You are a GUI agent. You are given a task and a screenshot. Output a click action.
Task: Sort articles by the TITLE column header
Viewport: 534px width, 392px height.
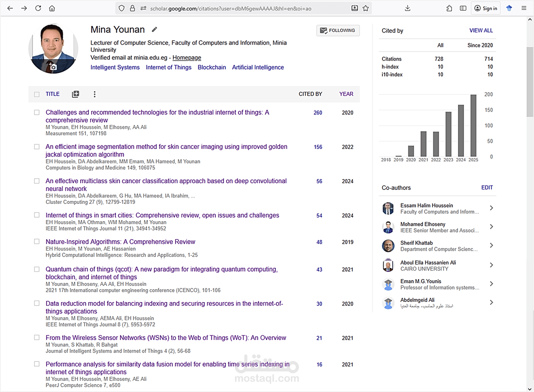(53, 94)
